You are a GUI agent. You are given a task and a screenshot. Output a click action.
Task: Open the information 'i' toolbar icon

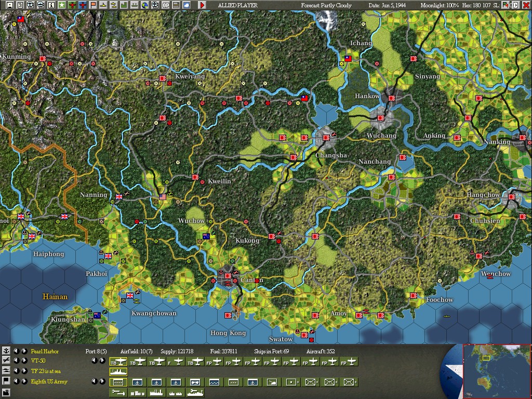[x=51, y=5]
